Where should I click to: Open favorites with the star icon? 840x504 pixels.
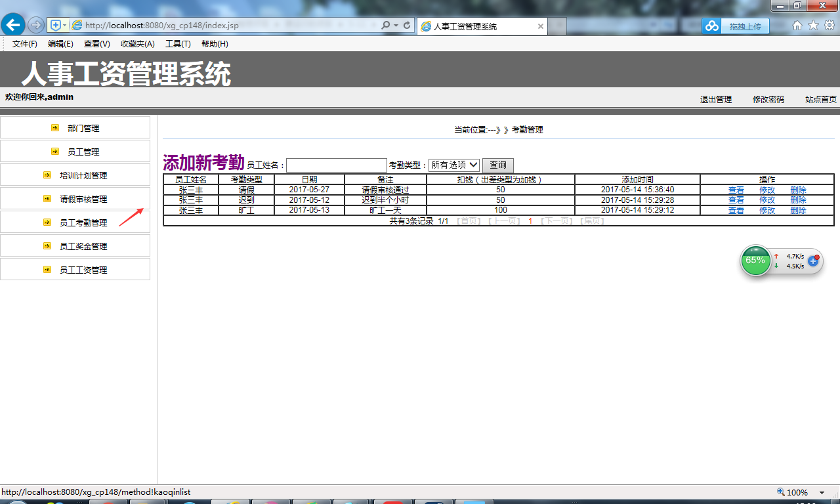[813, 26]
